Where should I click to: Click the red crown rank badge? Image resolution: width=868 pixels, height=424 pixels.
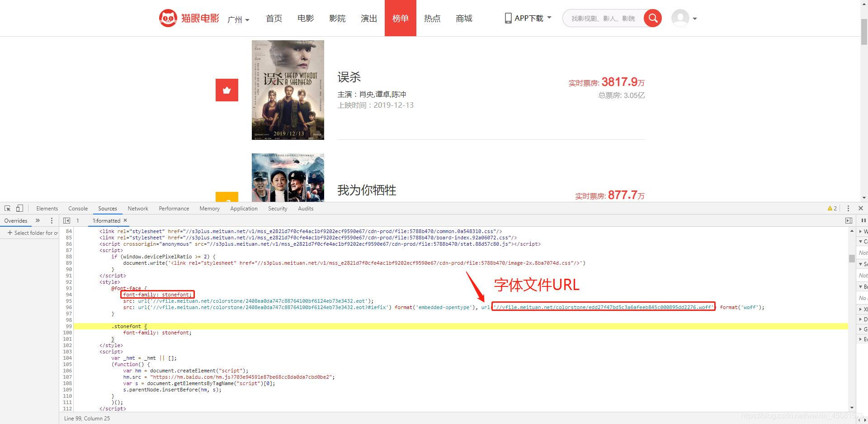click(x=227, y=90)
